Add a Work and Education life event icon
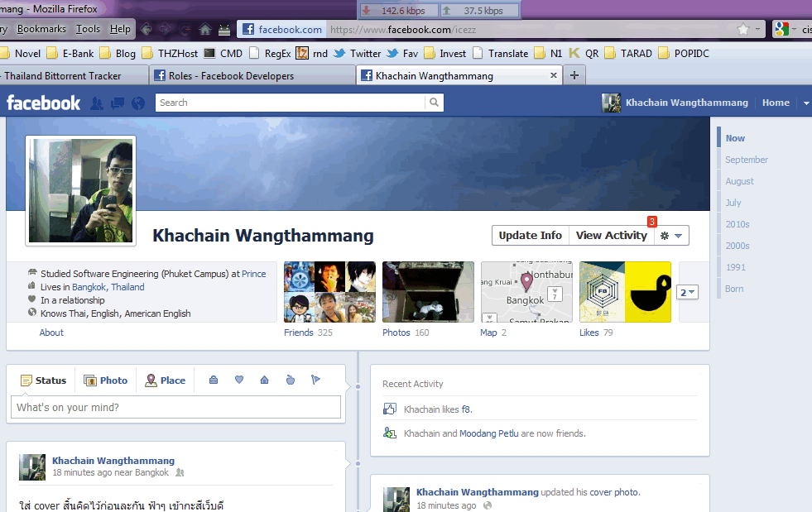The width and height of the screenshot is (812, 512). pyautogui.click(x=214, y=380)
